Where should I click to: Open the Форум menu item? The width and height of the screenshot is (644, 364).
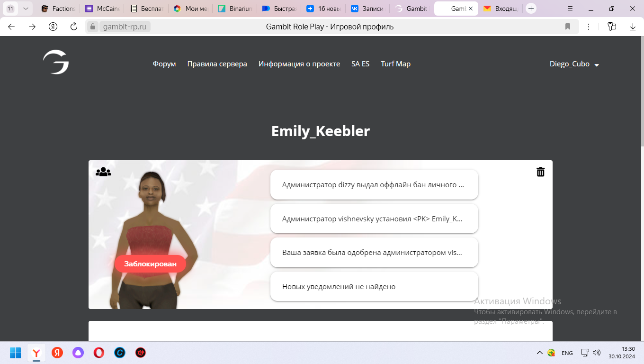pyautogui.click(x=164, y=64)
